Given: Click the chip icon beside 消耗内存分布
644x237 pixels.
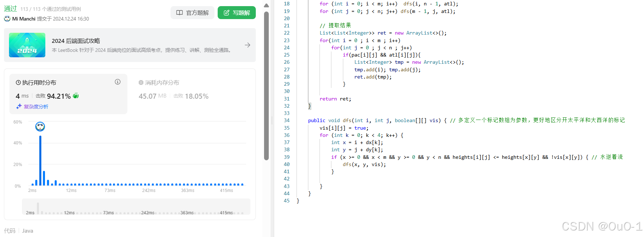Looking at the screenshot, I should [141, 82].
